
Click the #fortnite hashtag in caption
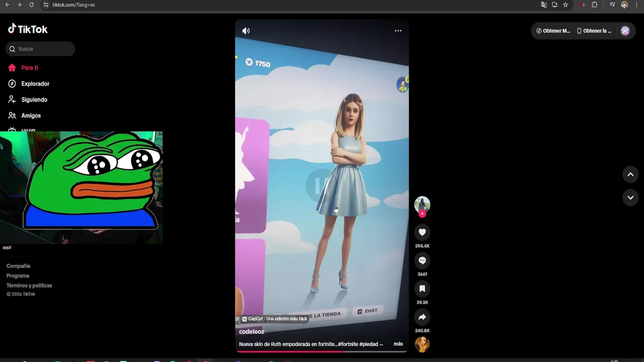(x=348, y=344)
